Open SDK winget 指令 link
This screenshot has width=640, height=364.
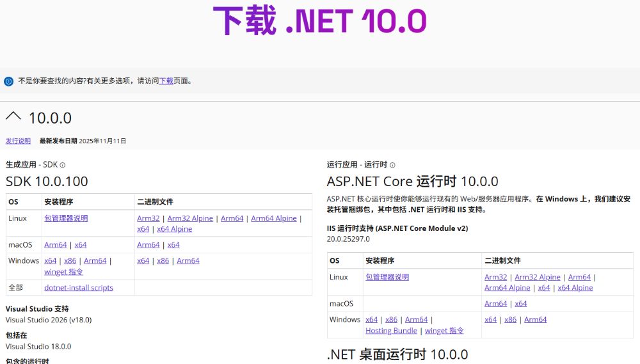[x=63, y=272]
